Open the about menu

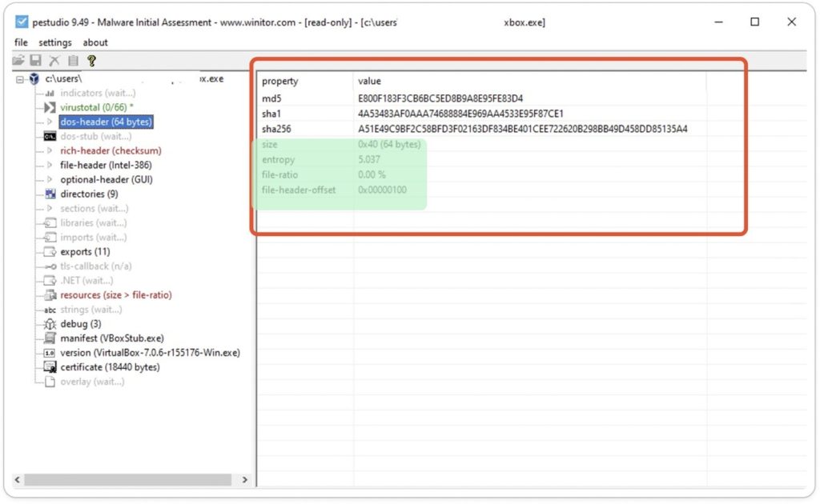[94, 42]
